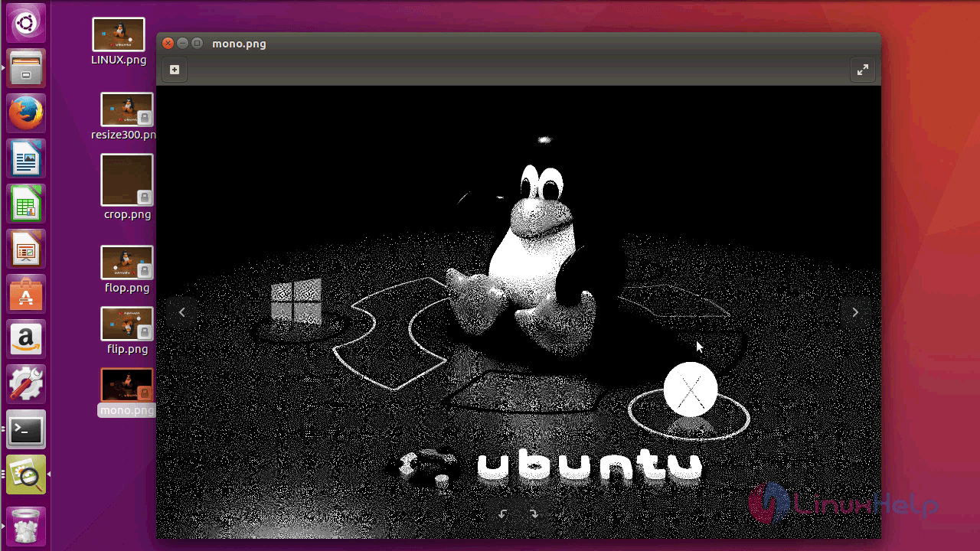Switch to the Image Viewer launcher icon
Screen dimensions: 980x551
coord(26,474)
